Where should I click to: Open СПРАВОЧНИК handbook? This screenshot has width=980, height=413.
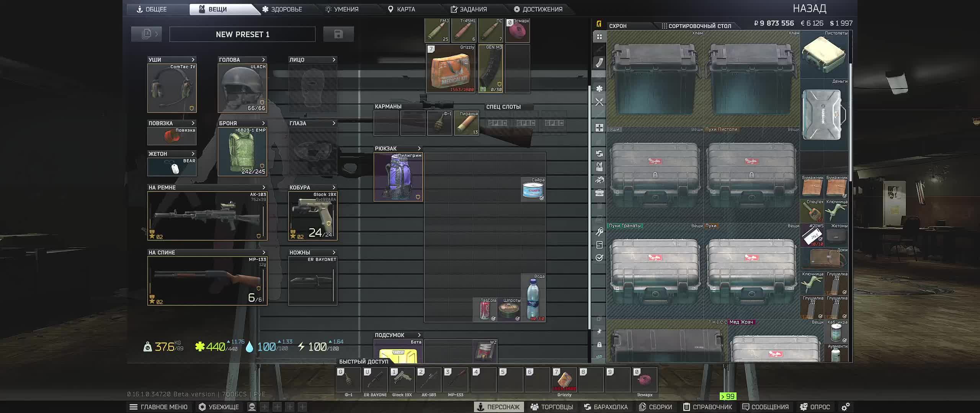click(x=707, y=407)
